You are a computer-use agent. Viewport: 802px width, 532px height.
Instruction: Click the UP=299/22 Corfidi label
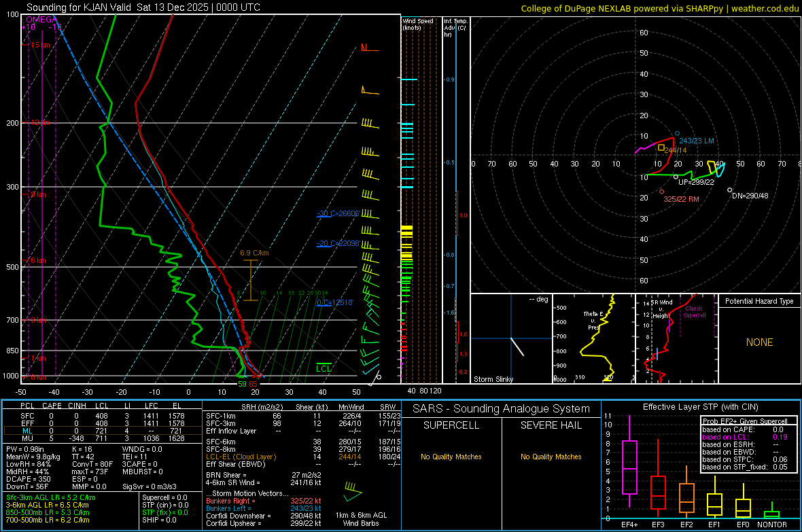(x=696, y=182)
